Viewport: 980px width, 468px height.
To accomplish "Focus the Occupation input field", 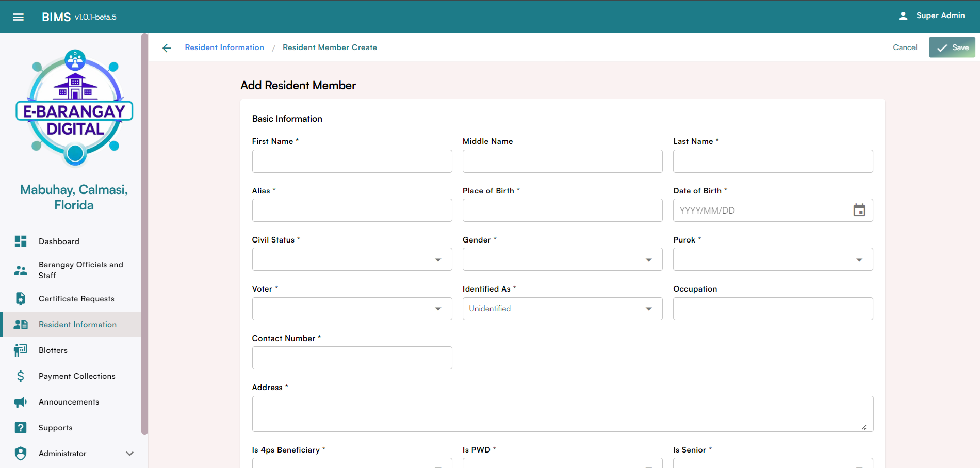I will (x=773, y=309).
